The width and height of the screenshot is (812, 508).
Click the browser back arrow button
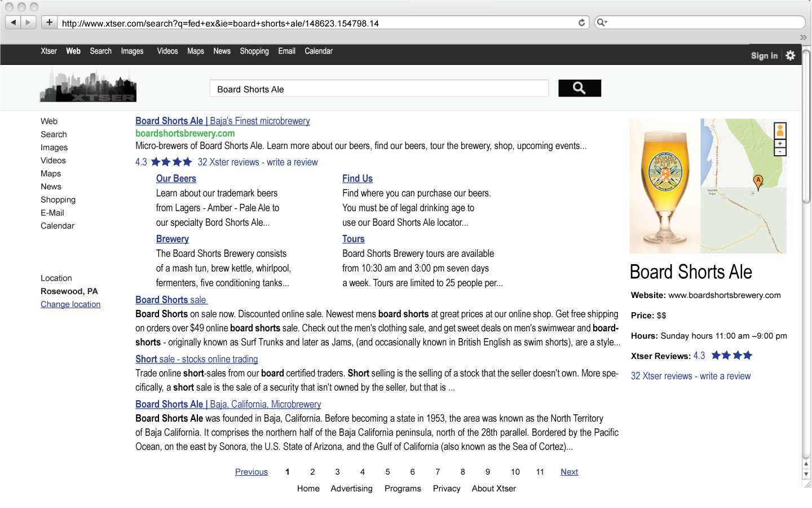pyautogui.click(x=13, y=23)
